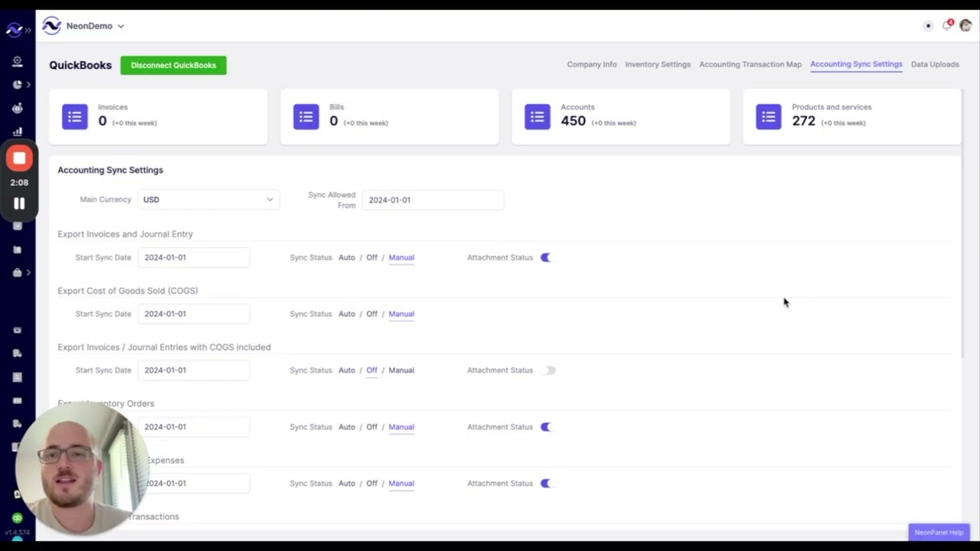This screenshot has width=980, height=551.
Task: Set Export Invoices and Journal Entry sync to Off
Action: (x=371, y=258)
